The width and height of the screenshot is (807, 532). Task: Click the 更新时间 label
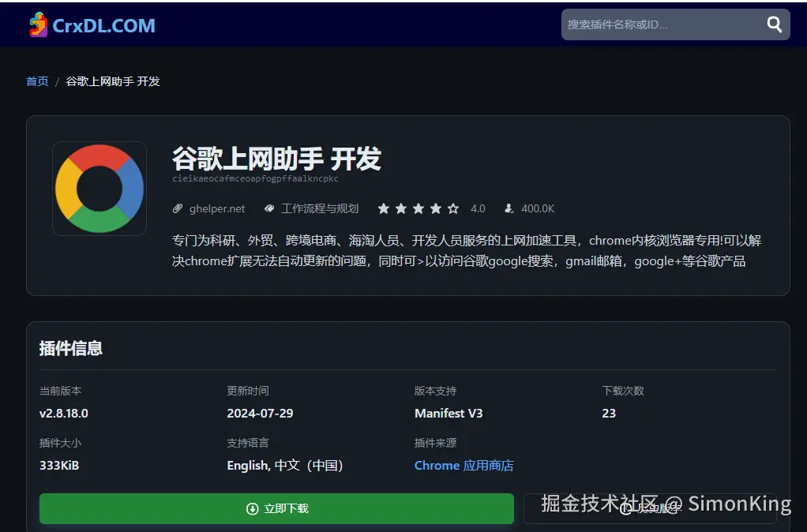tap(248, 391)
